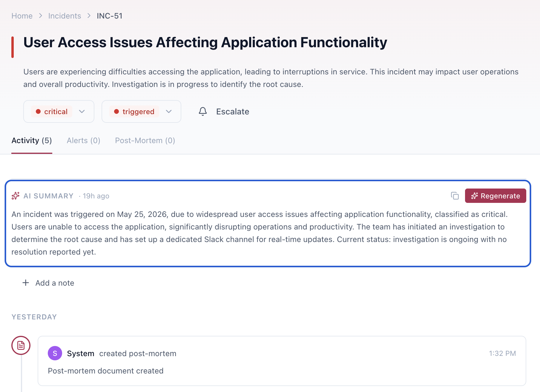Click the YESTERDAY section label

click(x=34, y=317)
